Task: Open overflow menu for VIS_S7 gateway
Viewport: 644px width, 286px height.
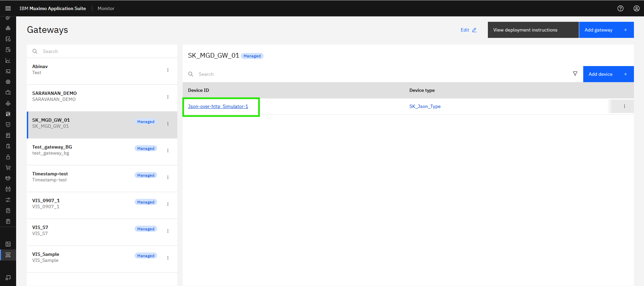Action: pos(168,231)
